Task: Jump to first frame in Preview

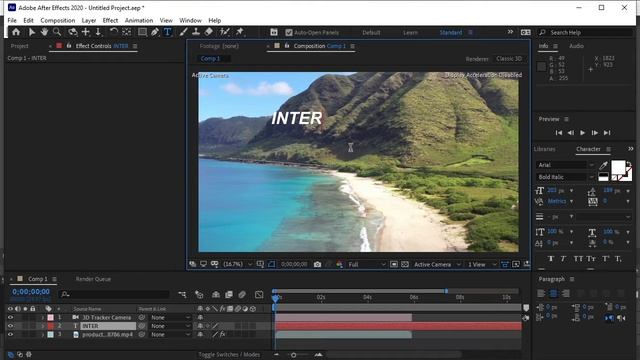Action: (559, 133)
